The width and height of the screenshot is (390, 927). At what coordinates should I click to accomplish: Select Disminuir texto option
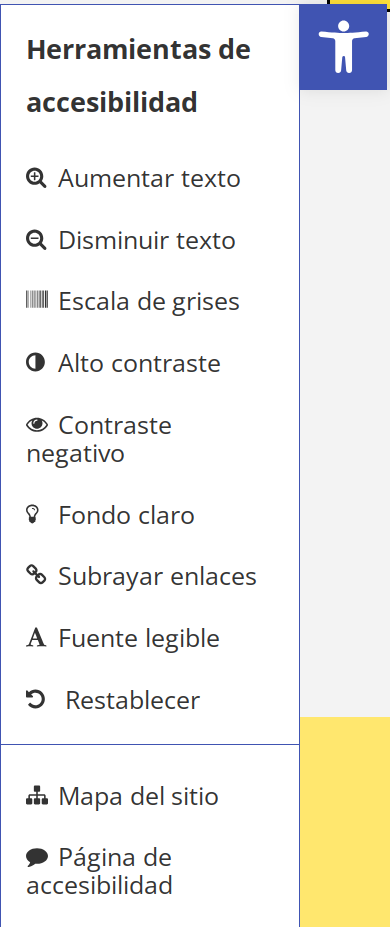point(131,241)
